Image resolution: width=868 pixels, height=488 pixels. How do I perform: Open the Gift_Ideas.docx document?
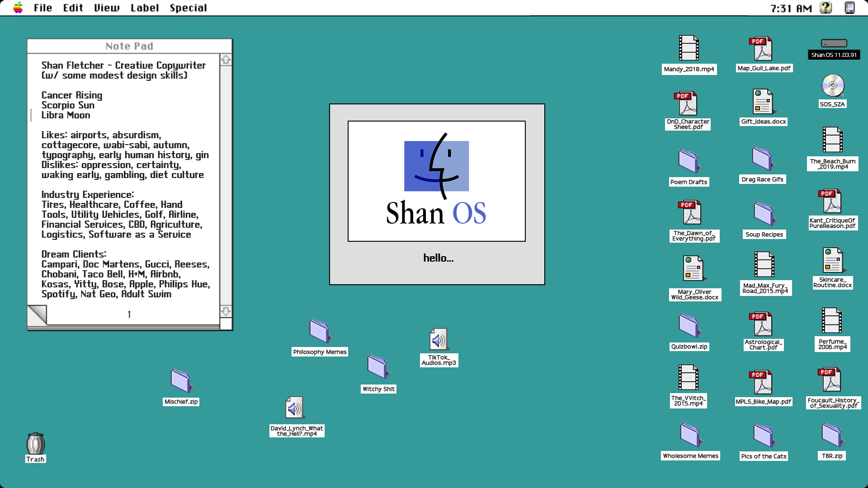[763, 102]
